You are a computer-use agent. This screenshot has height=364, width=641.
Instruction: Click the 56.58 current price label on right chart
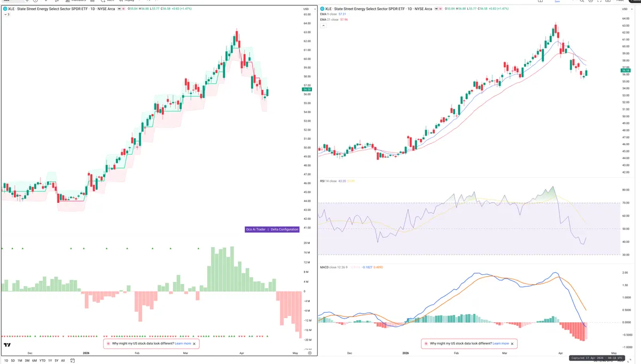[x=626, y=70]
